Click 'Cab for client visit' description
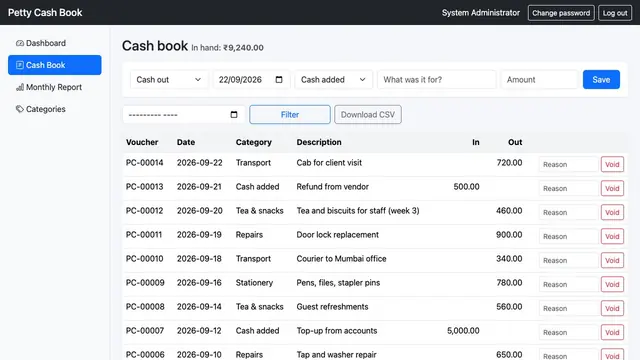 pyautogui.click(x=329, y=162)
